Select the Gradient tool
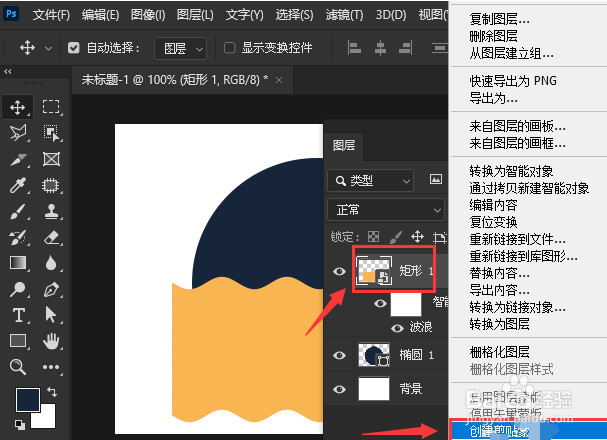 click(18, 263)
